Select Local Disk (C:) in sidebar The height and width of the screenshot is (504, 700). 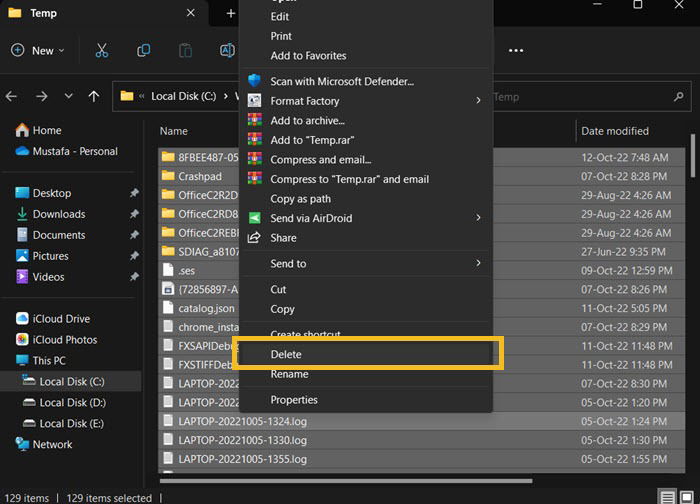click(x=71, y=382)
